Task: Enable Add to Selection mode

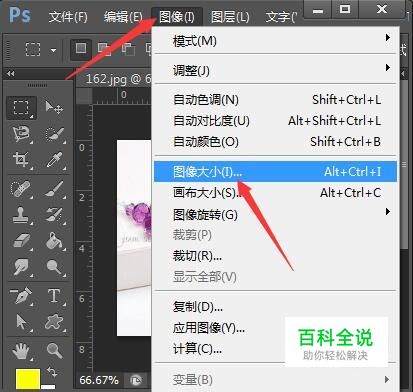Action: pyautogui.click(x=104, y=49)
